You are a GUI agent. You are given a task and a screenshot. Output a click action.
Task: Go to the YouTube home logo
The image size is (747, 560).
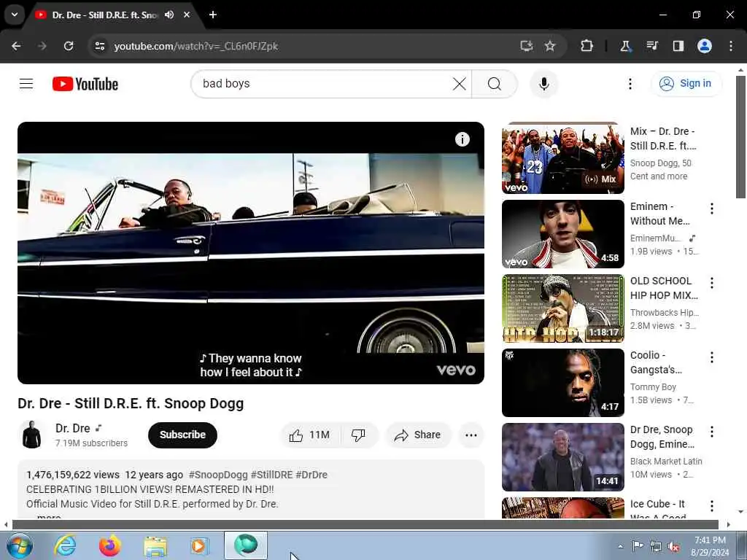point(85,84)
